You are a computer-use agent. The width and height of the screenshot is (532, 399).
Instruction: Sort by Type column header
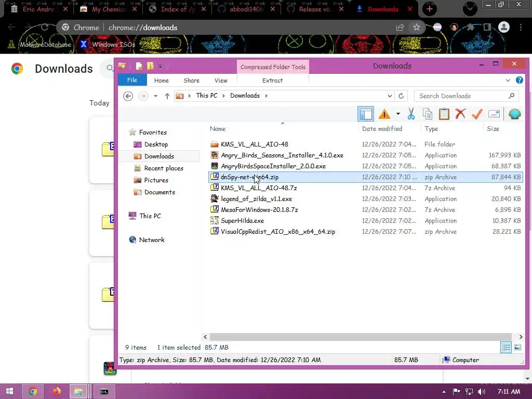(x=431, y=129)
